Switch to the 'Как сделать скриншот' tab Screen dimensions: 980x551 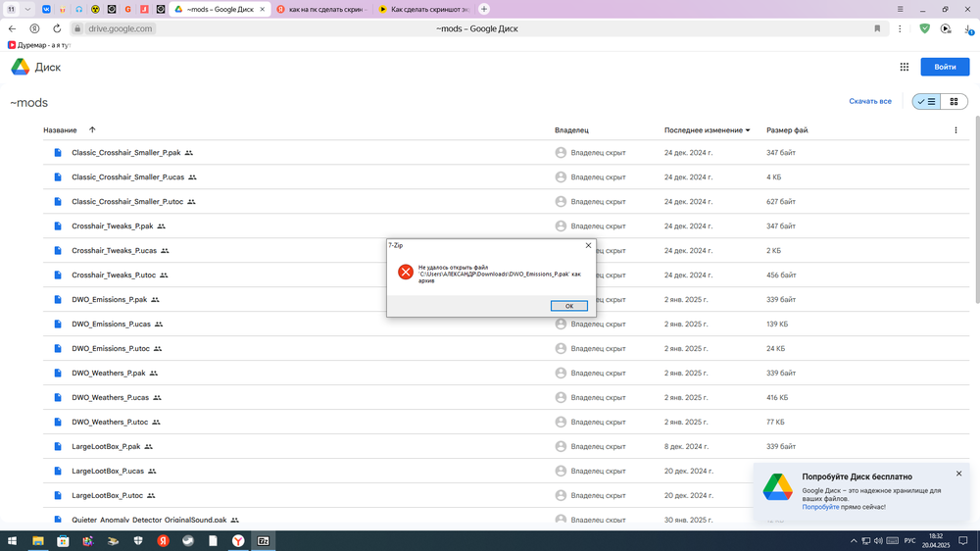[424, 9]
